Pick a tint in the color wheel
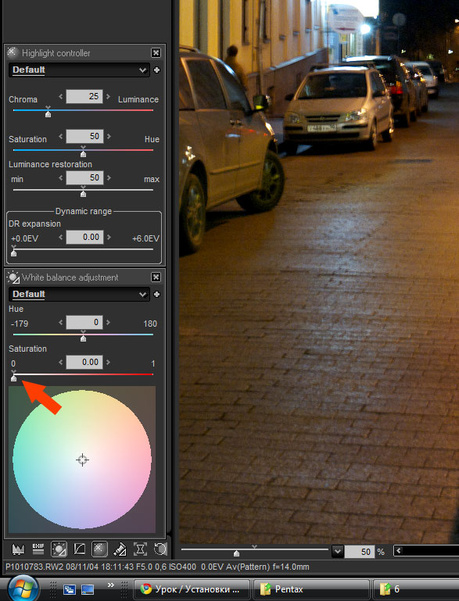This screenshot has width=459, height=601. pos(82,460)
